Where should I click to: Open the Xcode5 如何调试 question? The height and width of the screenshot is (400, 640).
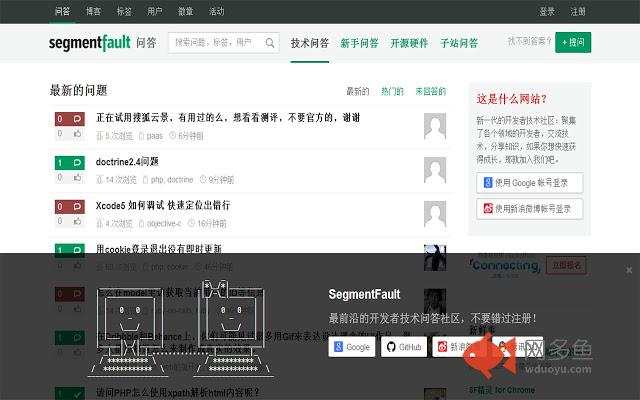click(x=163, y=205)
